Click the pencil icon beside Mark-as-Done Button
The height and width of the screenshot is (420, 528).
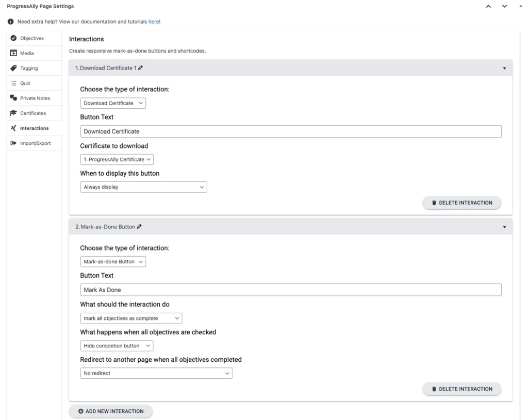(x=140, y=227)
